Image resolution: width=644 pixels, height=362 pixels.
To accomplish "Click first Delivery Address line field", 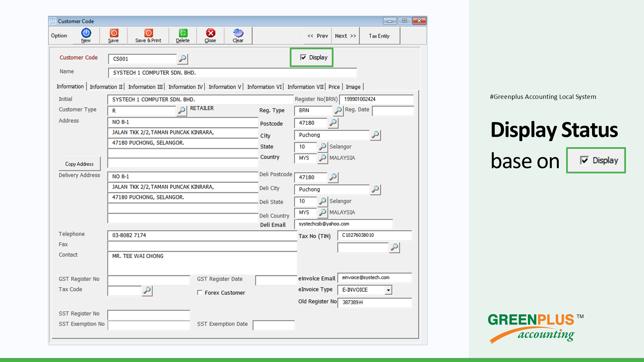I will coord(183,177).
